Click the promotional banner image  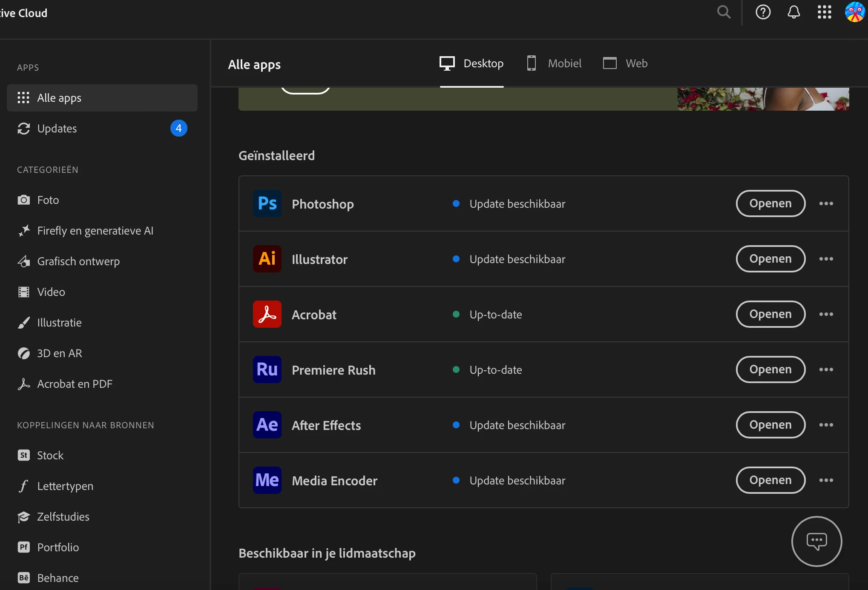tap(762, 99)
